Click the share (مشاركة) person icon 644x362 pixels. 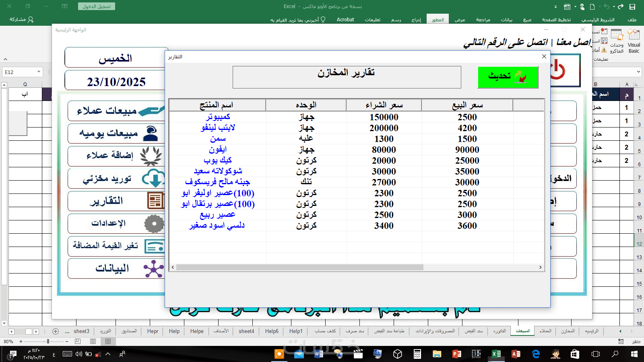tap(31, 19)
